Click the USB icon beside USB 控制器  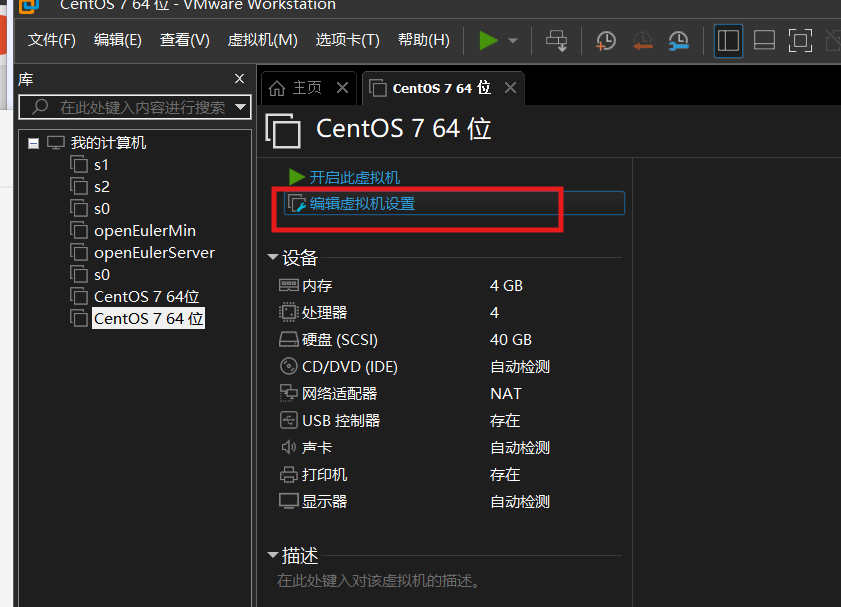tap(289, 420)
